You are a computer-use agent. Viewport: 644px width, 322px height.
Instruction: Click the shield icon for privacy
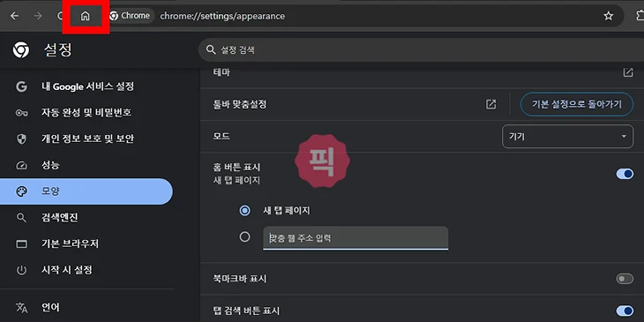[x=21, y=139]
